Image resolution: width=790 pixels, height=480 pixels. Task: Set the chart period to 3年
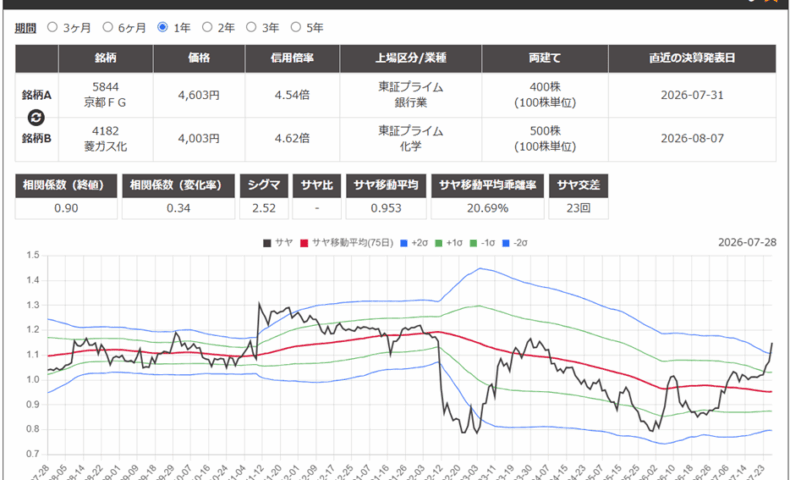point(251,27)
